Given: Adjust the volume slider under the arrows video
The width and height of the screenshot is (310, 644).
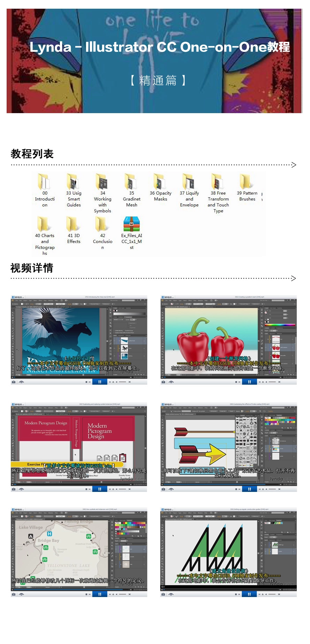Looking at the screenshot, I should (272, 489).
